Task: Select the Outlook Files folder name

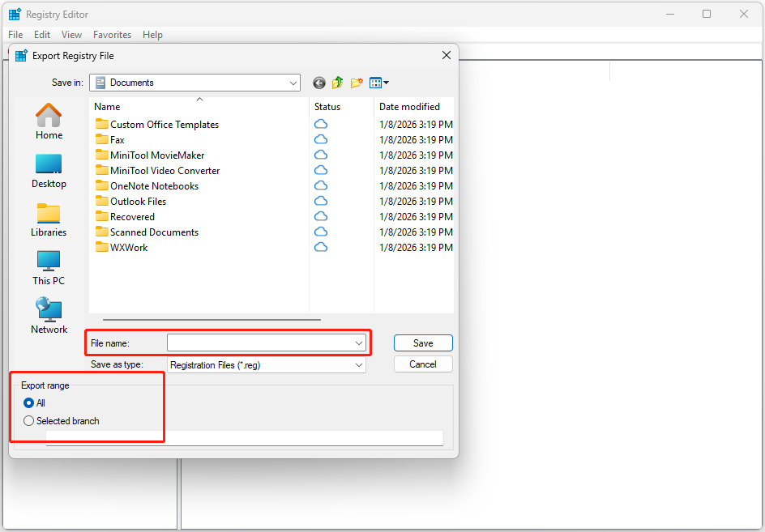Action: pos(138,202)
